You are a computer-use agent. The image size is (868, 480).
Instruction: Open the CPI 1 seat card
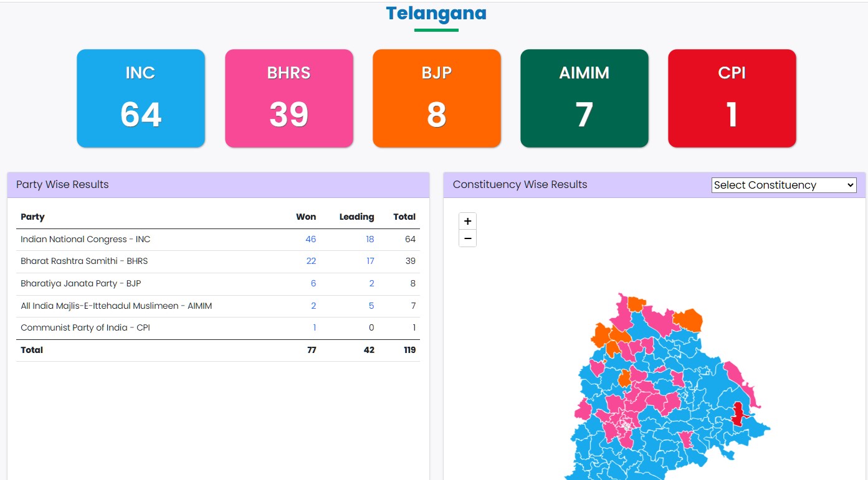point(732,98)
